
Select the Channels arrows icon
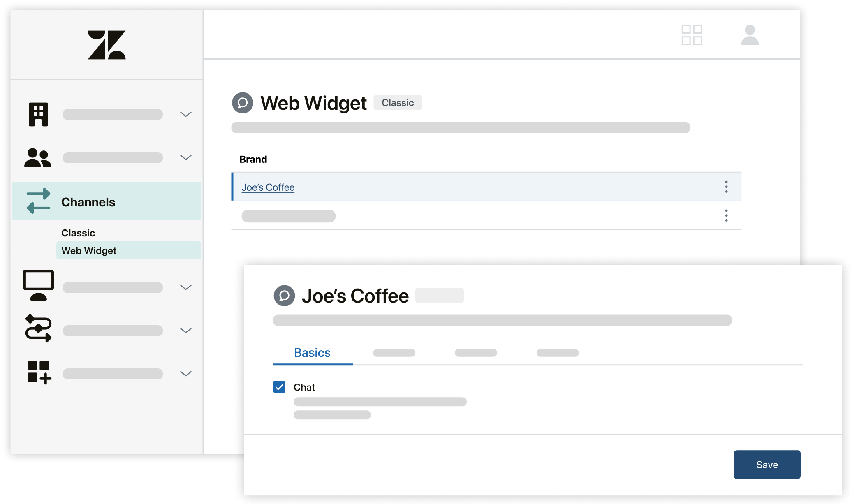(x=37, y=201)
